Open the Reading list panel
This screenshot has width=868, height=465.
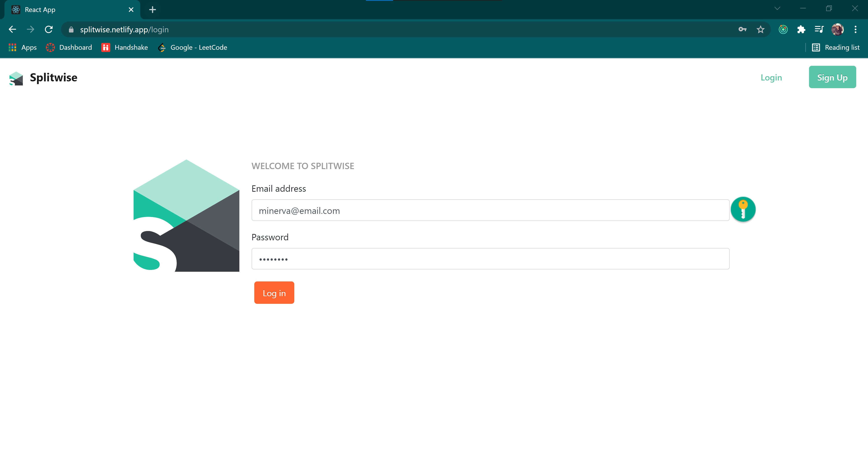coord(836,47)
